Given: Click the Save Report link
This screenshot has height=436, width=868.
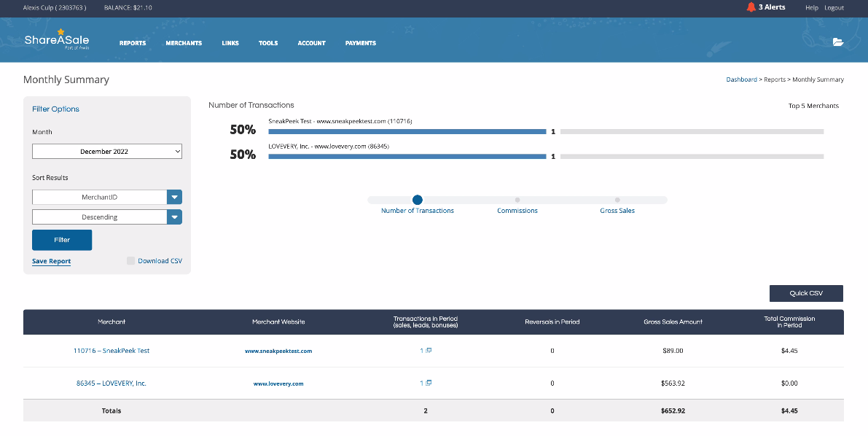Looking at the screenshot, I should tap(52, 262).
